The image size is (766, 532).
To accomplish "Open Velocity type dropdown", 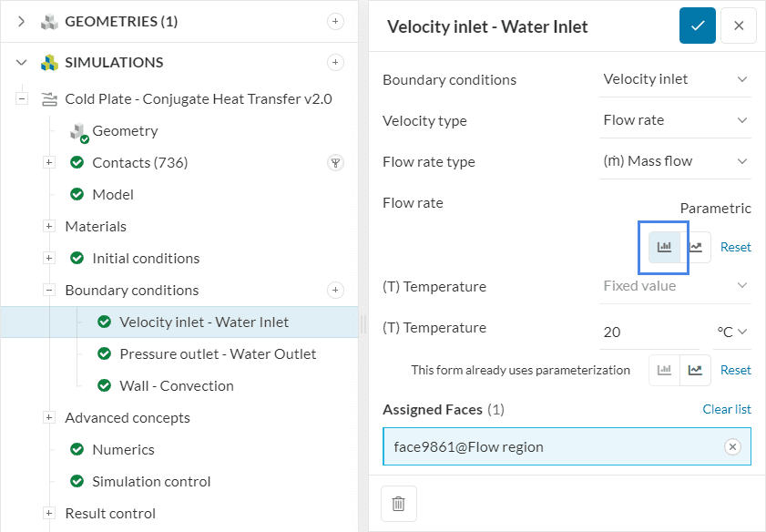I will tap(675, 120).
